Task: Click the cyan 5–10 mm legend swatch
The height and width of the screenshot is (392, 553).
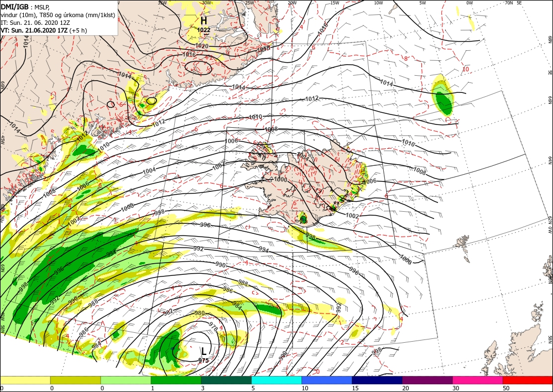Action: pyautogui.click(x=276, y=380)
